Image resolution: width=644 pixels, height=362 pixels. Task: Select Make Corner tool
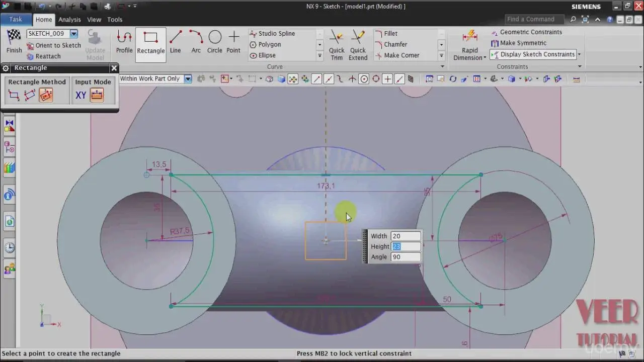click(x=396, y=55)
